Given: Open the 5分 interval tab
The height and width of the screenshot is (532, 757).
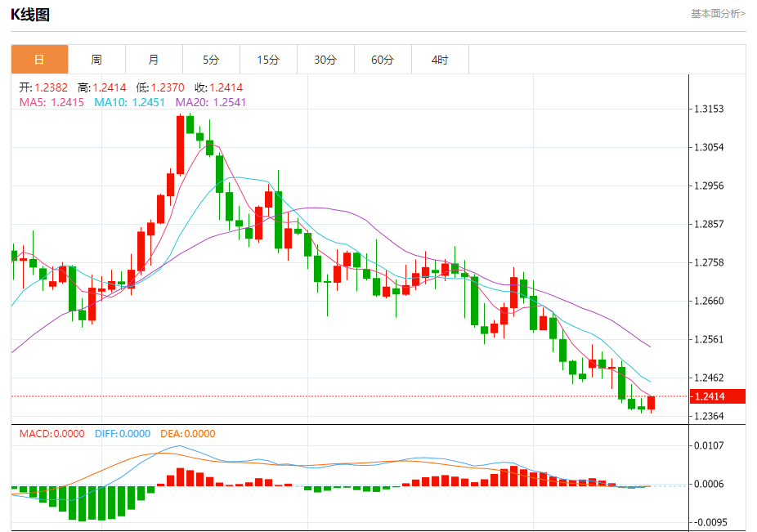Looking at the screenshot, I should (x=211, y=60).
